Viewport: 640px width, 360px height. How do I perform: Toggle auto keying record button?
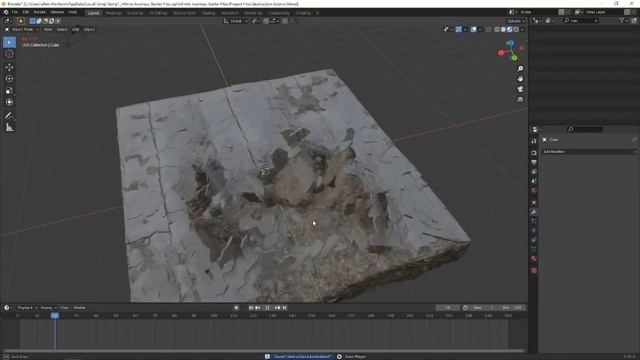click(236, 308)
